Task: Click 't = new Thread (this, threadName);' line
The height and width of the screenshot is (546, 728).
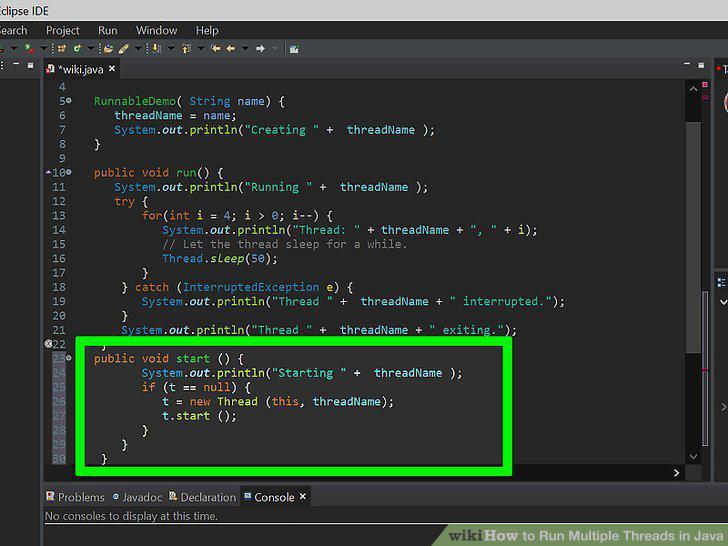Action: [278, 402]
